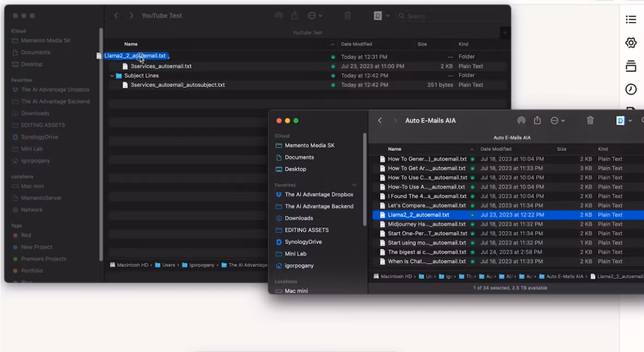Select 3services_autoemail_autosubject.txt file
This screenshot has height=352, width=644.
pyautogui.click(x=177, y=85)
